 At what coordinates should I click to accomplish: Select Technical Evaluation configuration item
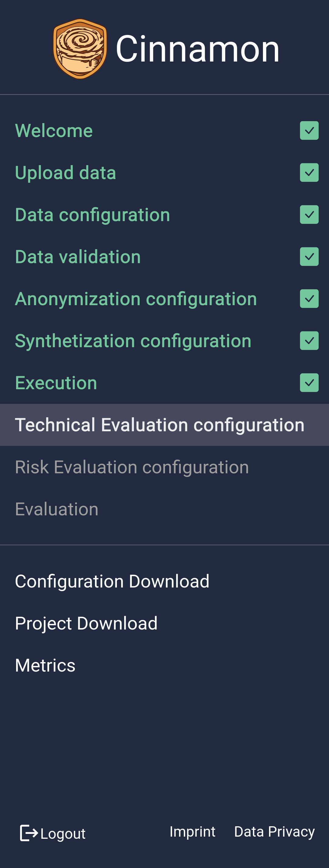click(x=164, y=425)
